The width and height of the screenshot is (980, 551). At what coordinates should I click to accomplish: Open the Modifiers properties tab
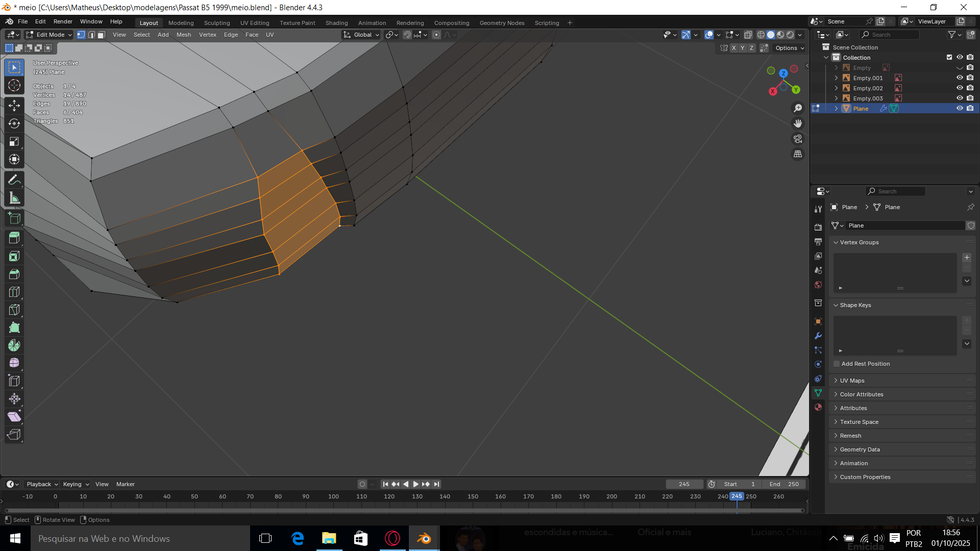click(x=818, y=336)
